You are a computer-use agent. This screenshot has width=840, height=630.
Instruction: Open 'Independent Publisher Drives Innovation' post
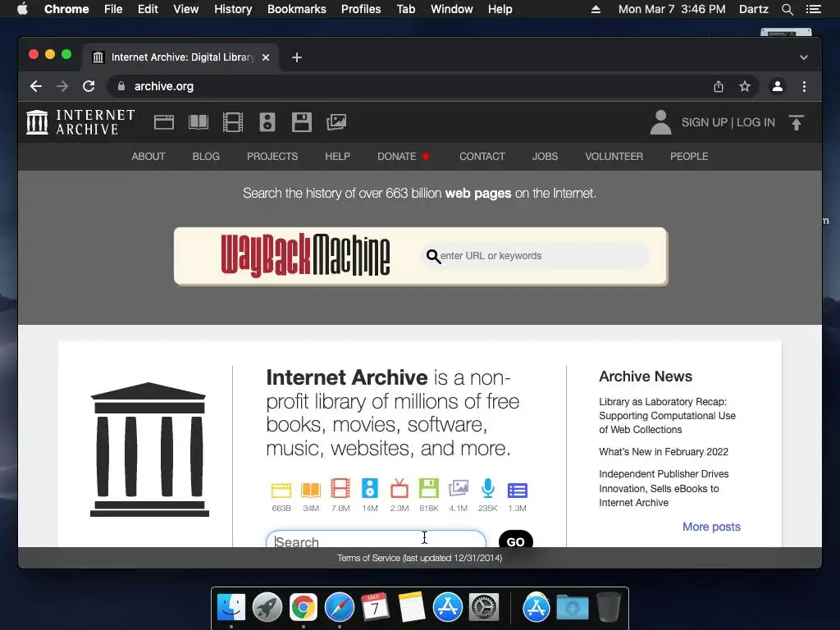coord(663,488)
